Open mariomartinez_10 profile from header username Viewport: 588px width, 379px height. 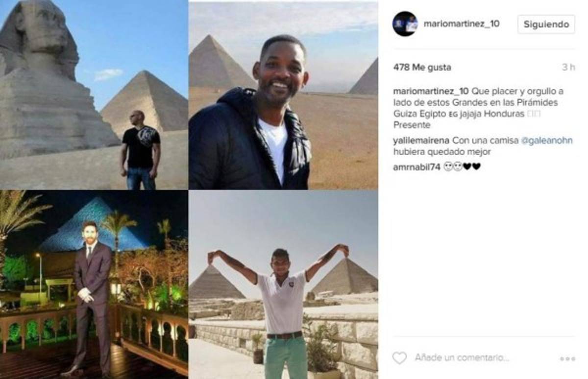(462, 24)
